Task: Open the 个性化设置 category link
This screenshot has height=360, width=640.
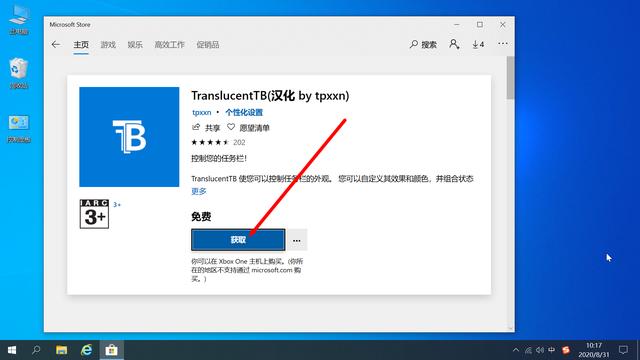Action: click(x=244, y=112)
